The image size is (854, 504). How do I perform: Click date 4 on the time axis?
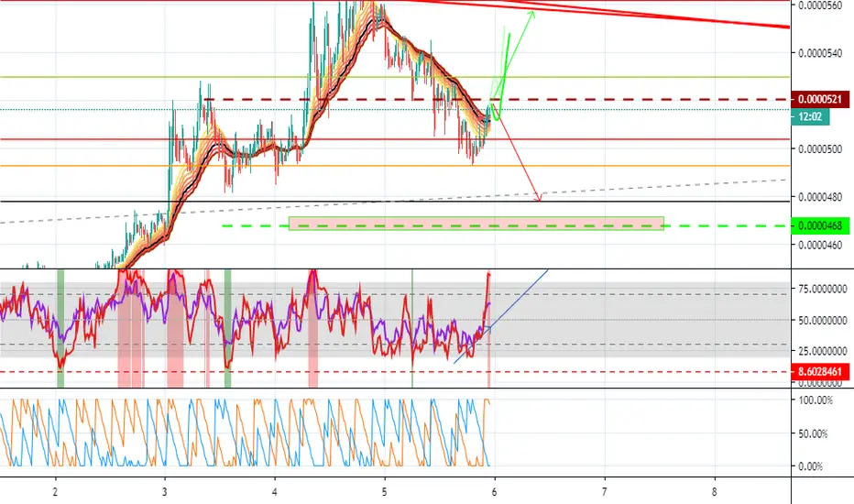pos(275,492)
